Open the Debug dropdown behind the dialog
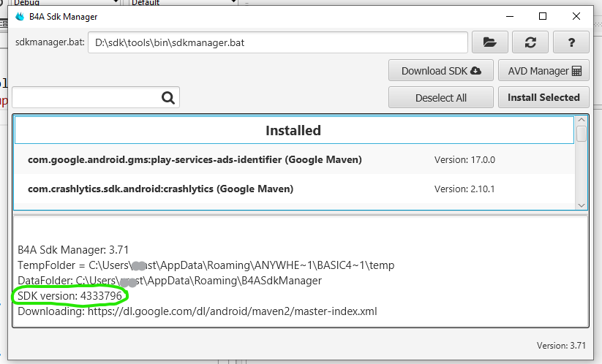 [62, 3]
